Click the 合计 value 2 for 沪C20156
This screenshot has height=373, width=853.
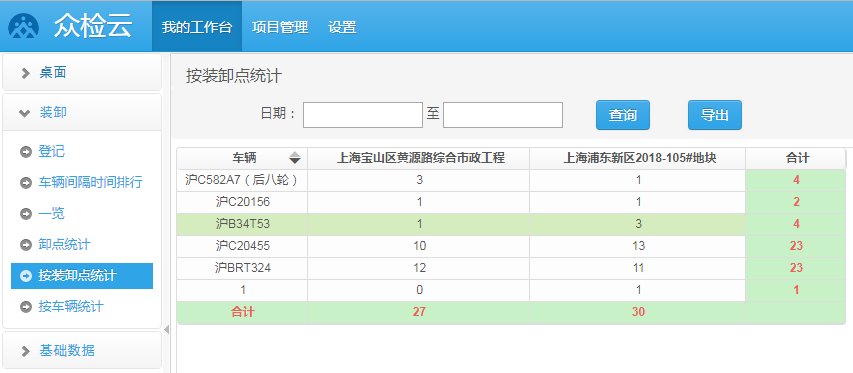796,202
